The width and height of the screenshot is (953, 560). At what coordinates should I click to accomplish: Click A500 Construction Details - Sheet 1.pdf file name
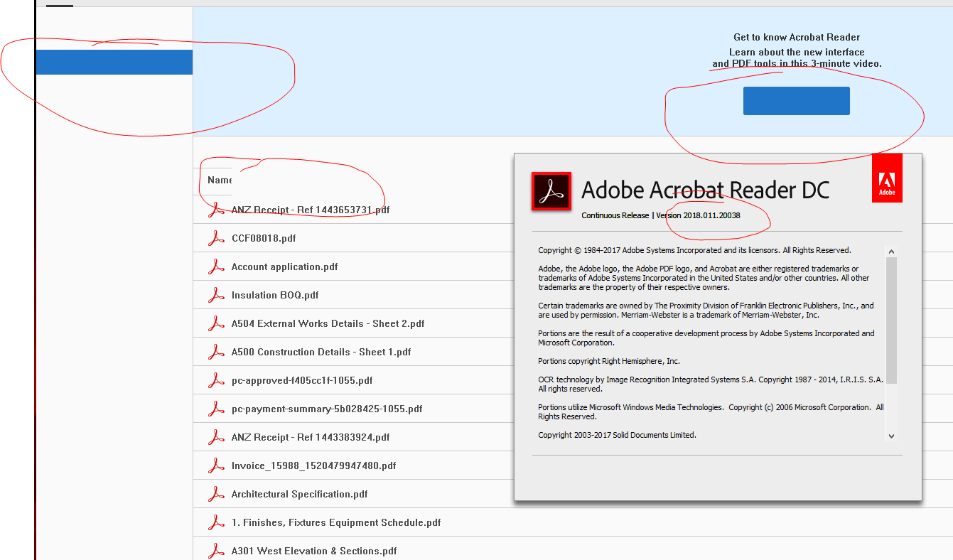(x=321, y=352)
